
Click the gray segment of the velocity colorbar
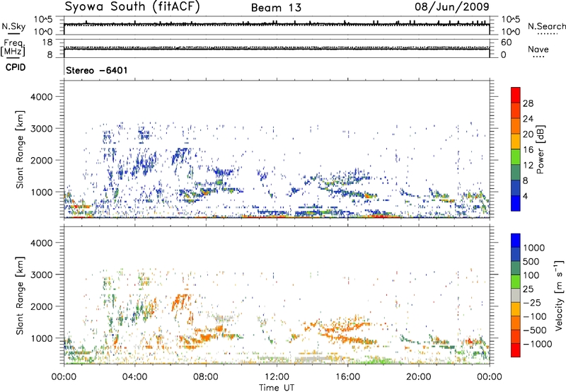pyautogui.click(x=516, y=295)
